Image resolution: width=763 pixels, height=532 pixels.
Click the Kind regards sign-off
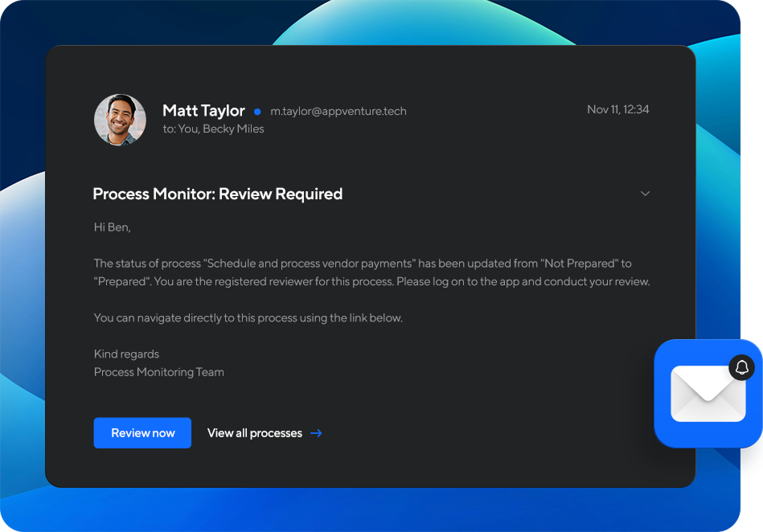[x=126, y=354]
